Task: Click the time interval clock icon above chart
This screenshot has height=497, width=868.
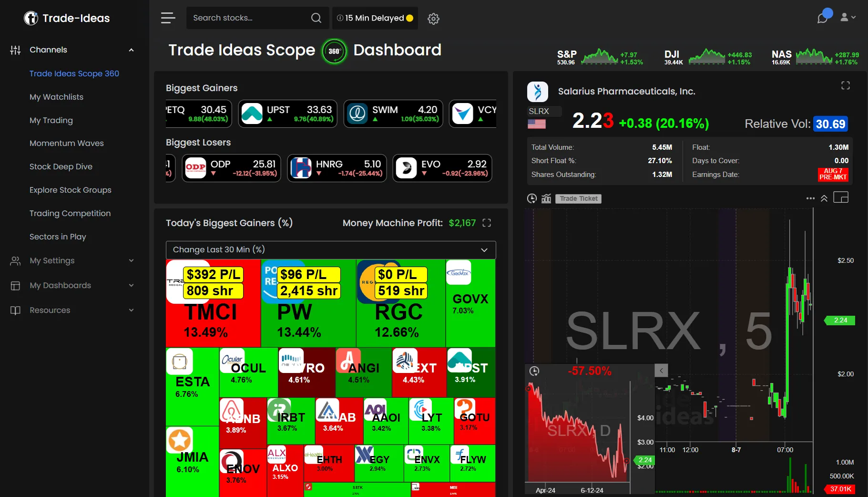Action: pyautogui.click(x=531, y=198)
